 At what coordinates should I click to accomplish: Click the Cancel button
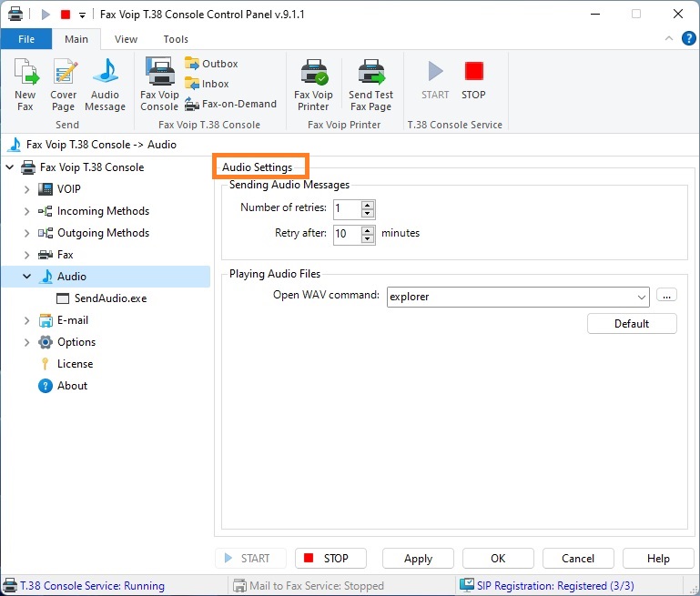(x=578, y=559)
